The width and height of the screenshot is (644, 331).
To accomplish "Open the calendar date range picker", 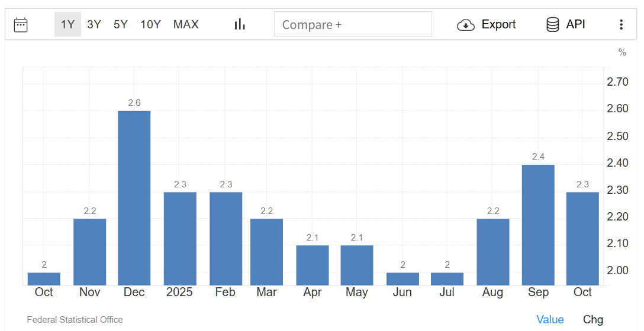I will [x=21, y=24].
